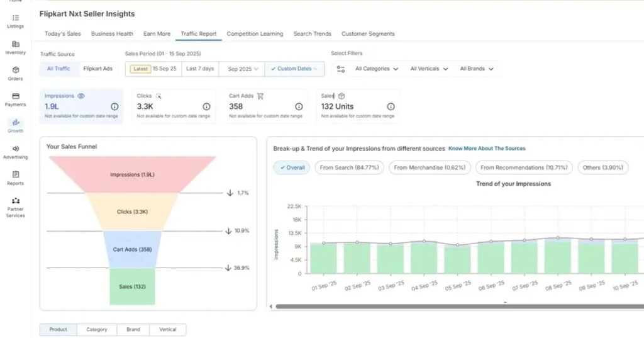644x338 pixels.
Task: Click the Partner Services icon
Action: point(16,201)
